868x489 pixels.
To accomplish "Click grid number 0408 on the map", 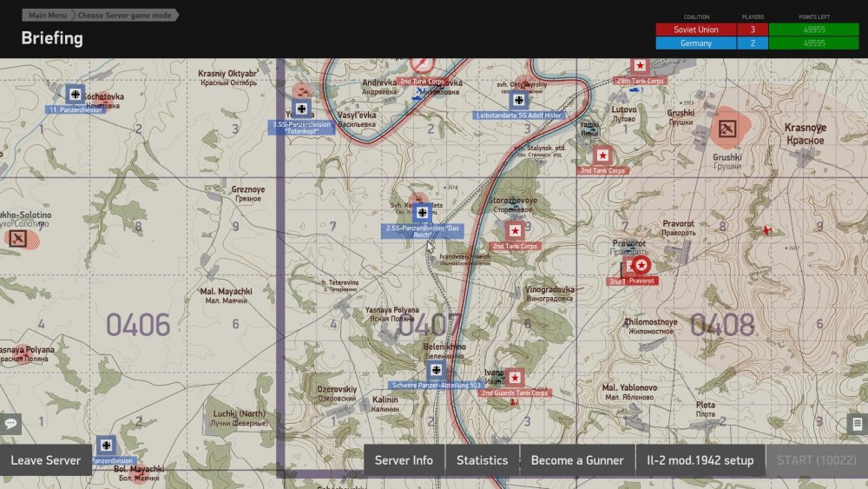I will point(722,325).
